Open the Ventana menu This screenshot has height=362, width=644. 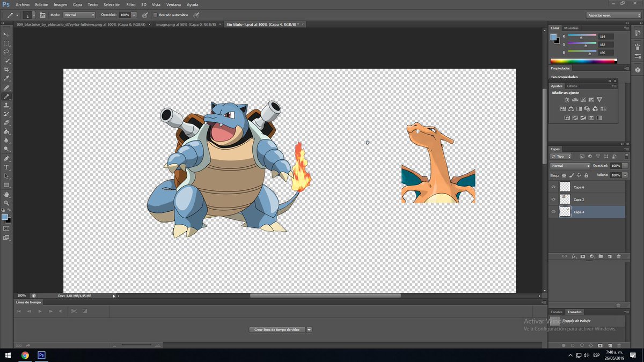coord(173,4)
